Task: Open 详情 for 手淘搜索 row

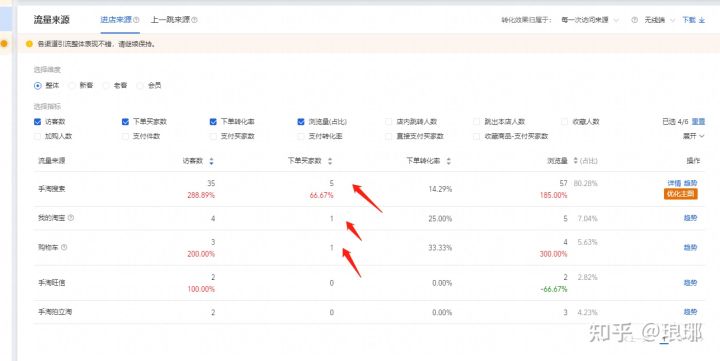Action: point(674,183)
